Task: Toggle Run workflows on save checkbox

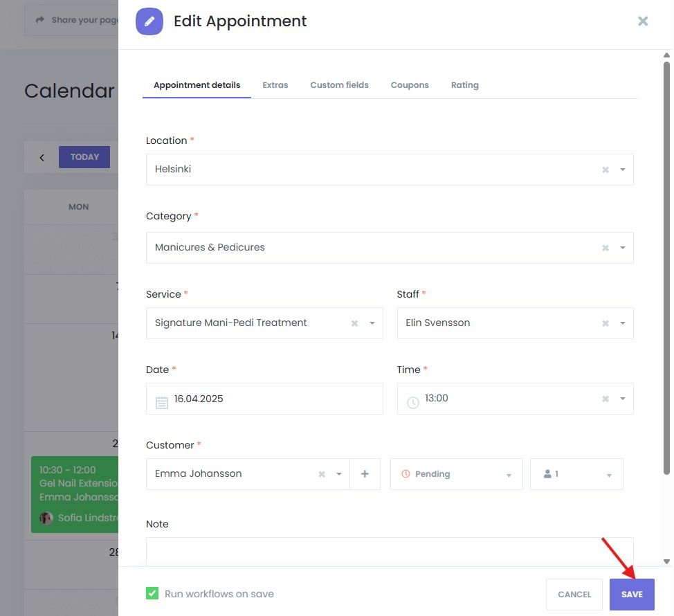Action: (152, 593)
